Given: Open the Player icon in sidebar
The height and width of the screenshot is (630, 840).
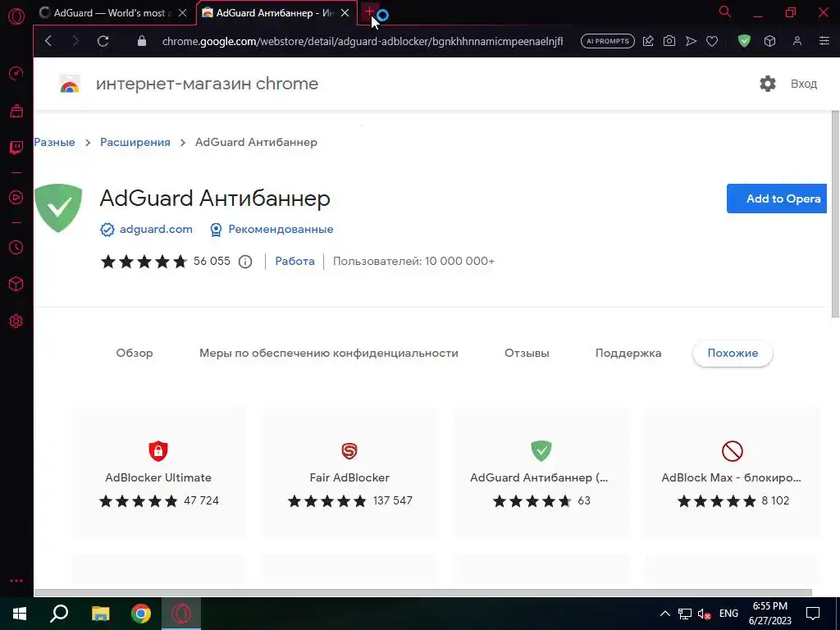Looking at the screenshot, I should [16, 197].
